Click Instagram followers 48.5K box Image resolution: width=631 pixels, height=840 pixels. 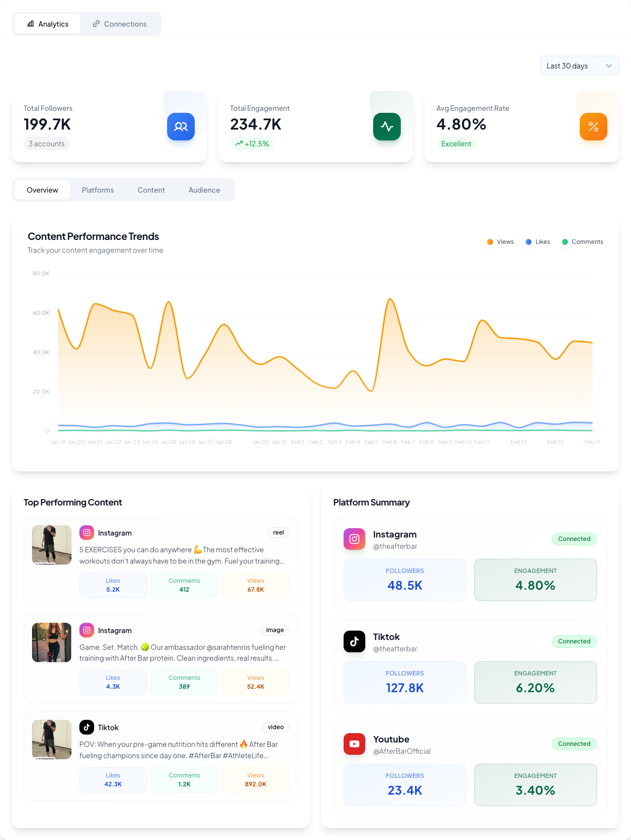pos(405,580)
